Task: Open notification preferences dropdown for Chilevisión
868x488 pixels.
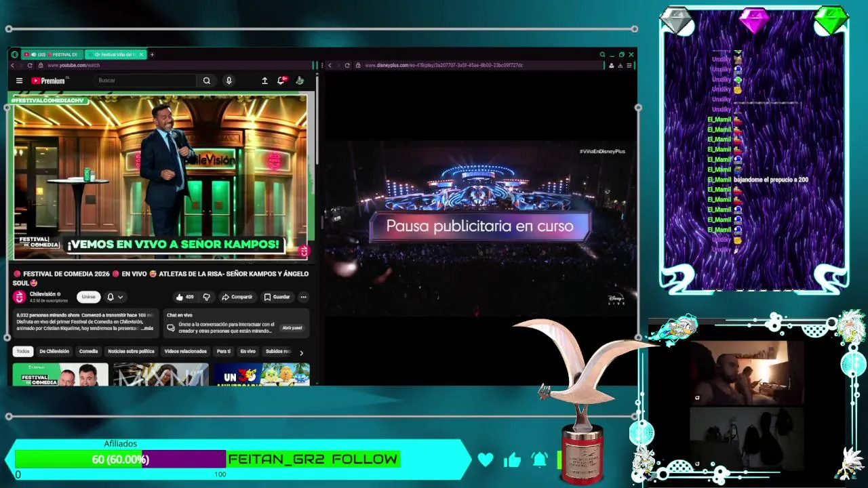Action: (115, 297)
